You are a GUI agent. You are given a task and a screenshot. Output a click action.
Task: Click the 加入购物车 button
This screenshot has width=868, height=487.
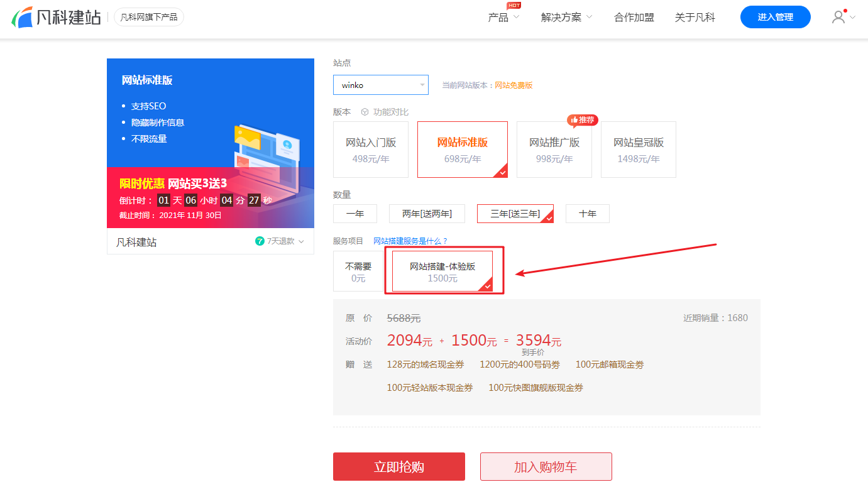point(546,467)
